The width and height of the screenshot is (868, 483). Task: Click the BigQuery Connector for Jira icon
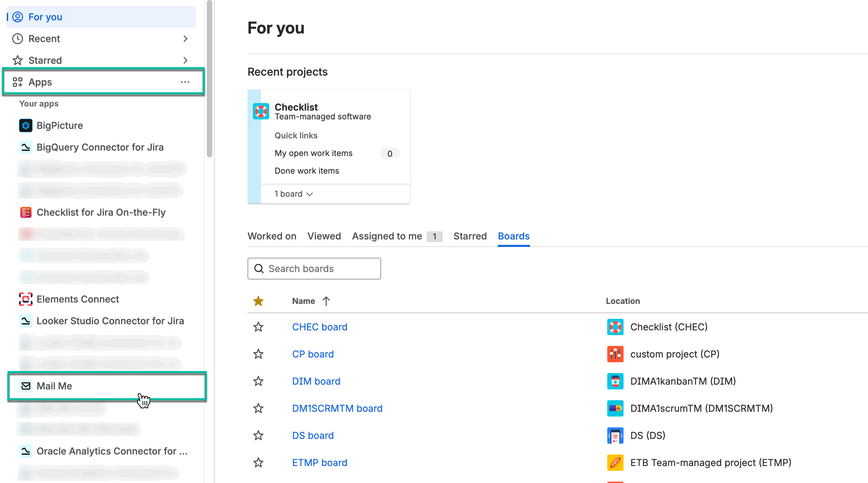tap(26, 147)
